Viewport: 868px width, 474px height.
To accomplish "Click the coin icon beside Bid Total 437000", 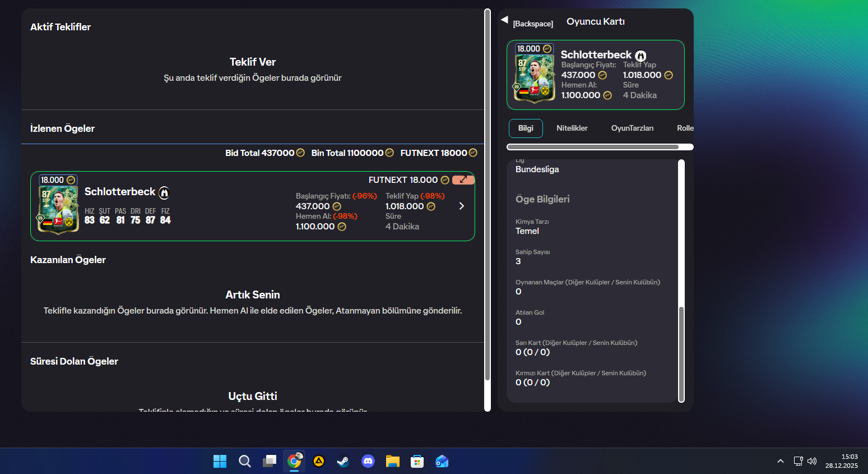I will point(300,153).
